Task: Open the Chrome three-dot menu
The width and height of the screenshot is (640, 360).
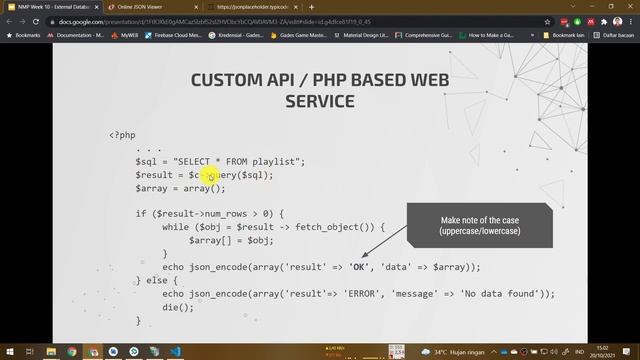Action: click(x=631, y=22)
